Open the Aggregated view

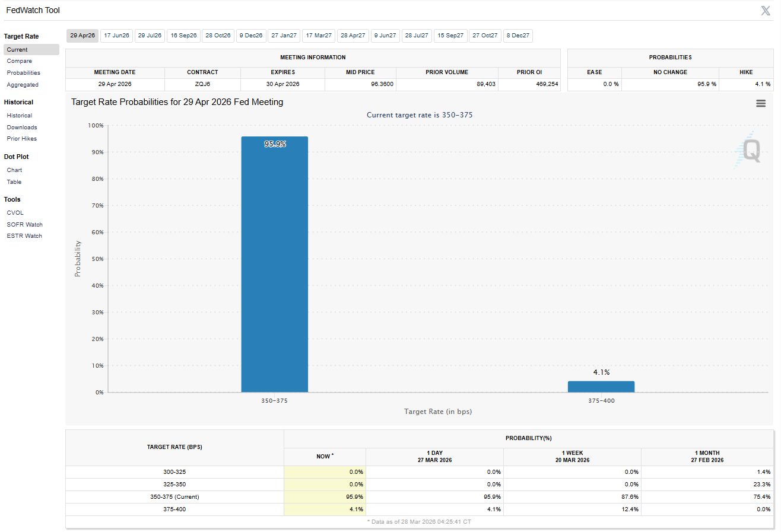(x=23, y=85)
